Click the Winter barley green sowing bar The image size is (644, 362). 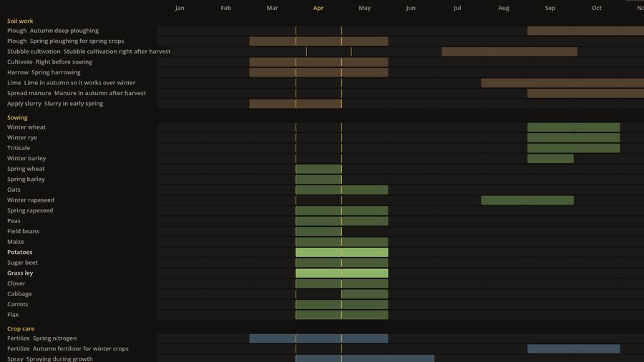(550, 158)
